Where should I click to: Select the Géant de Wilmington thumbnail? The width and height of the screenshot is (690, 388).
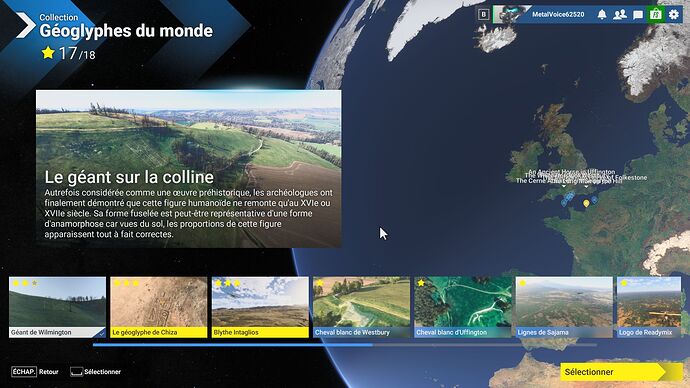(57, 307)
